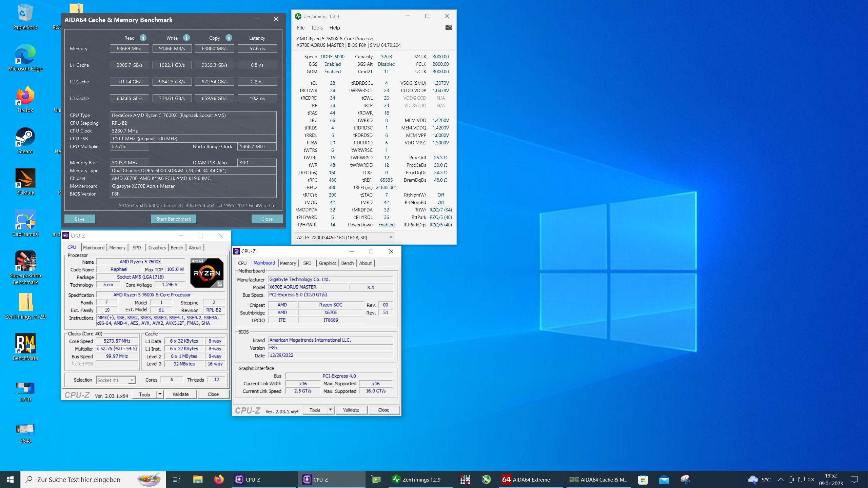Open Microsoft Store taskbar icon
Viewport: 868px width, 488px height.
643,480
